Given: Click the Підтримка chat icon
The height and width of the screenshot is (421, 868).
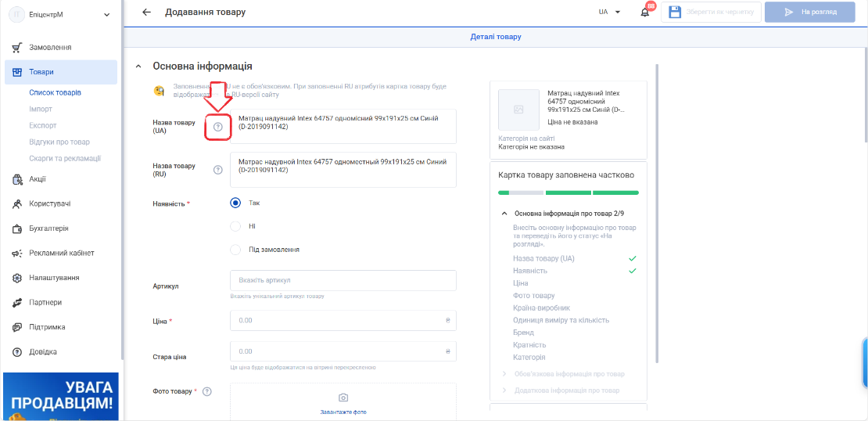Looking at the screenshot, I should pyautogui.click(x=16, y=327).
